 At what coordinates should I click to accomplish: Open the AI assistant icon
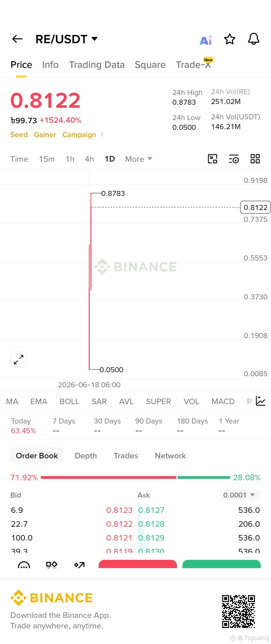[206, 40]
